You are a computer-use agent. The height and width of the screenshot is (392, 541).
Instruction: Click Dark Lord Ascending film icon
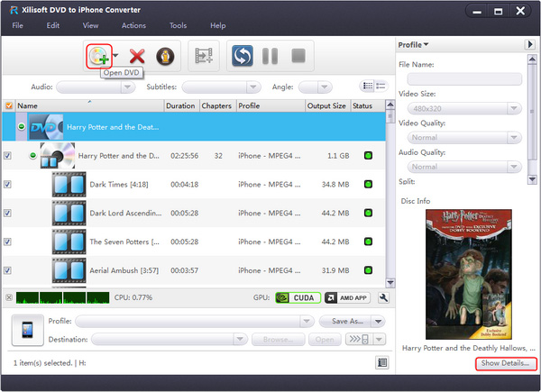pyautogui.click(x=69, y=213)
